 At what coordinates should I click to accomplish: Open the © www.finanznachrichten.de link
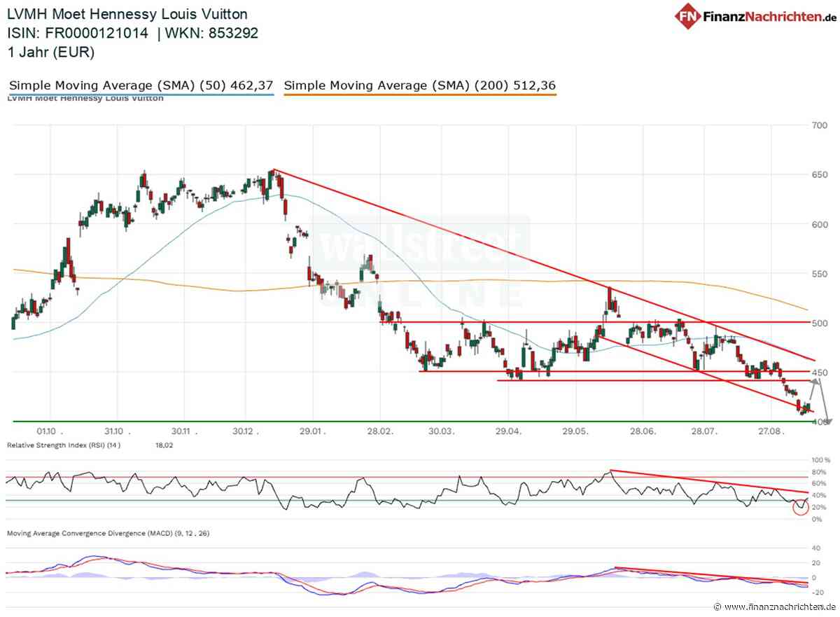tap(775, 606)
